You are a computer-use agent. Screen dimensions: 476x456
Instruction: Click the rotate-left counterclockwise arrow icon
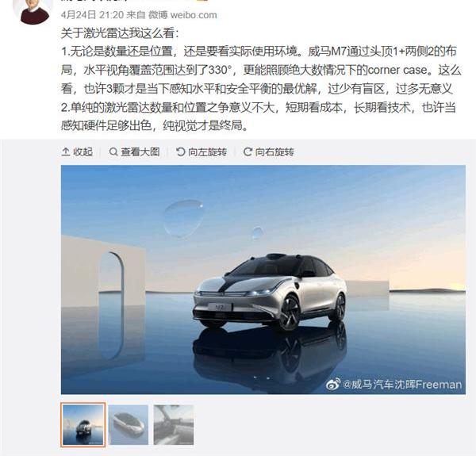pos(181,151)
